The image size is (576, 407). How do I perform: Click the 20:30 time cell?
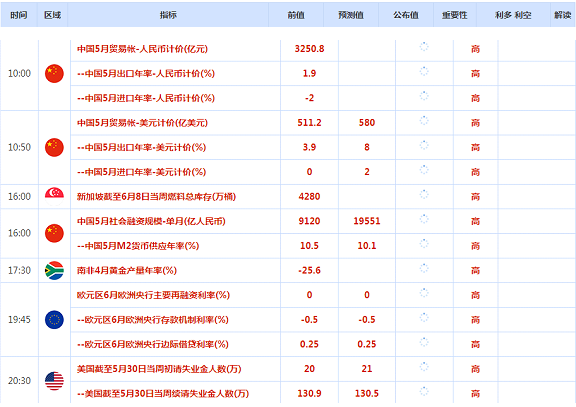19,381
